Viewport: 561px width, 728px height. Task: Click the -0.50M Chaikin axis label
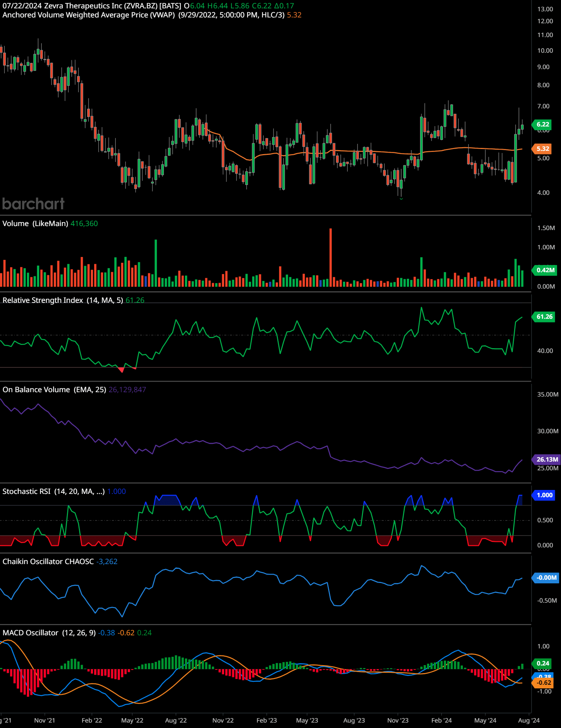[x=547, y=600]
